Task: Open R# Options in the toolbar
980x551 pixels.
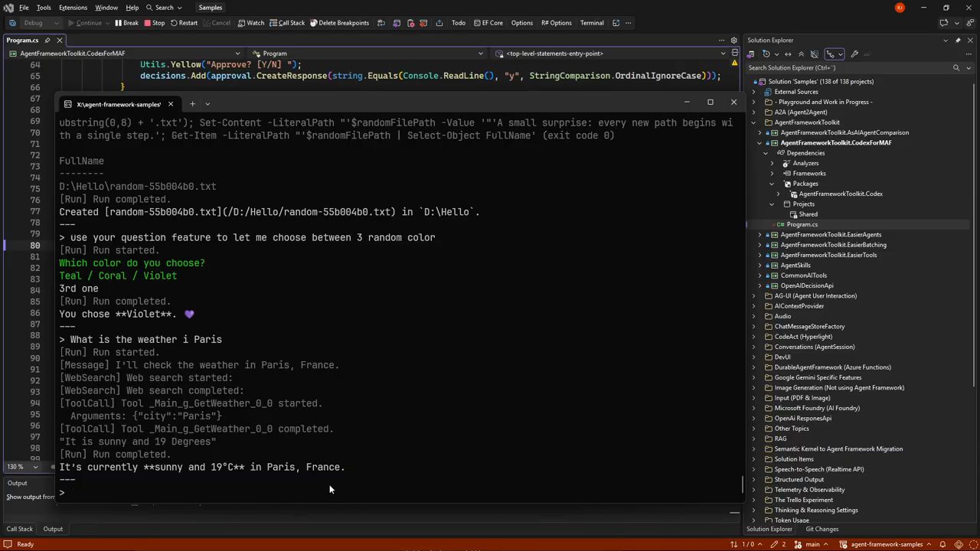Action: click(557, 23)
